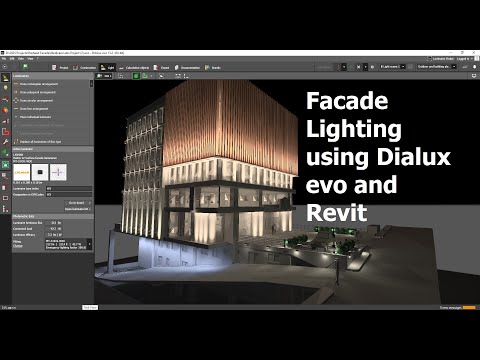Open the dropdown arrow beside calculation button
The width and height of the screenshot is (480, 360).
344,67
